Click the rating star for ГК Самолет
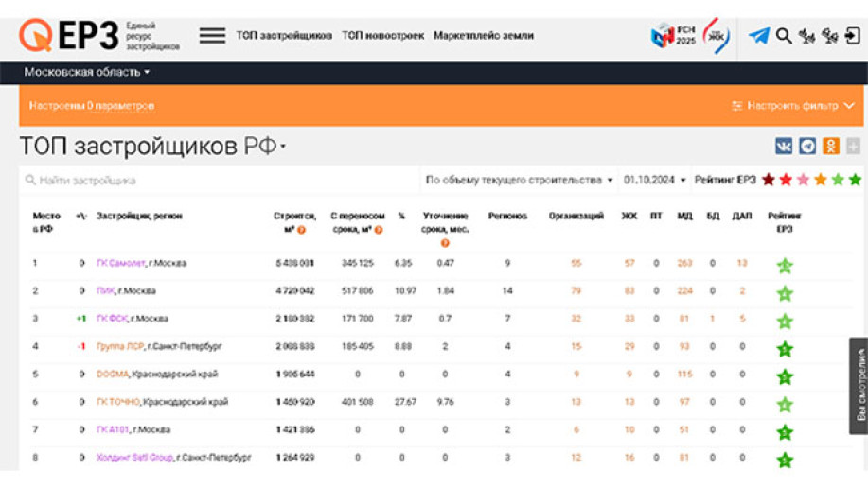Viewport: 868px width, 488px height. tap(784, 266)
